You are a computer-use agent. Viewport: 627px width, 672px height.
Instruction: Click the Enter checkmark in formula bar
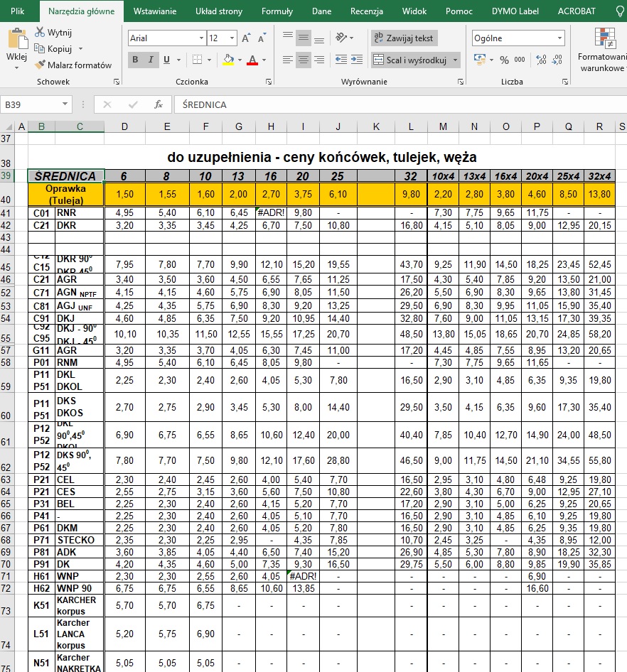pyautogui.click(x=133, y=104)
